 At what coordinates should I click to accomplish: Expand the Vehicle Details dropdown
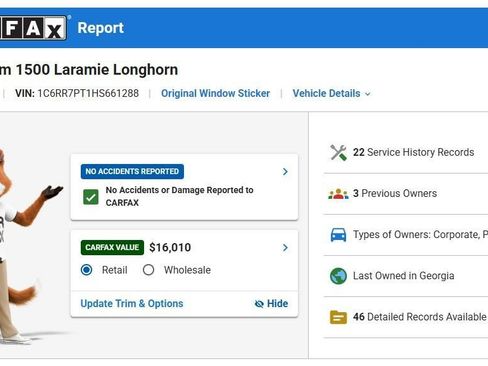331,93
